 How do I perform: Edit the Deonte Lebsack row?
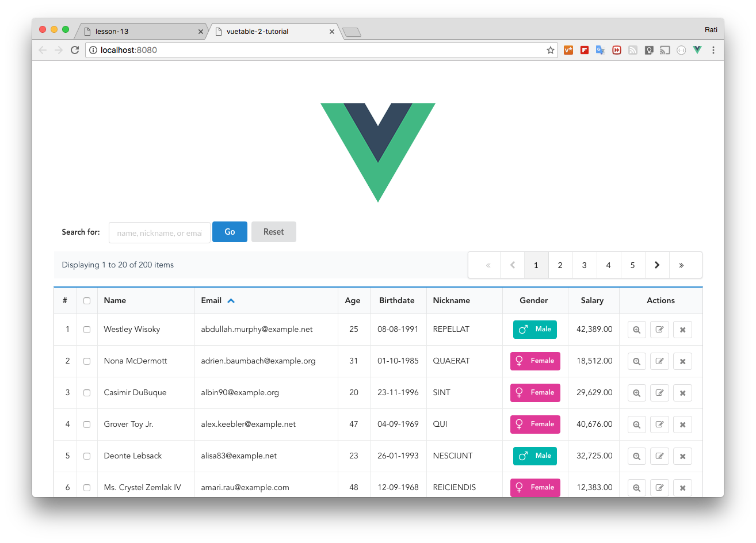(x=659, y=456)
